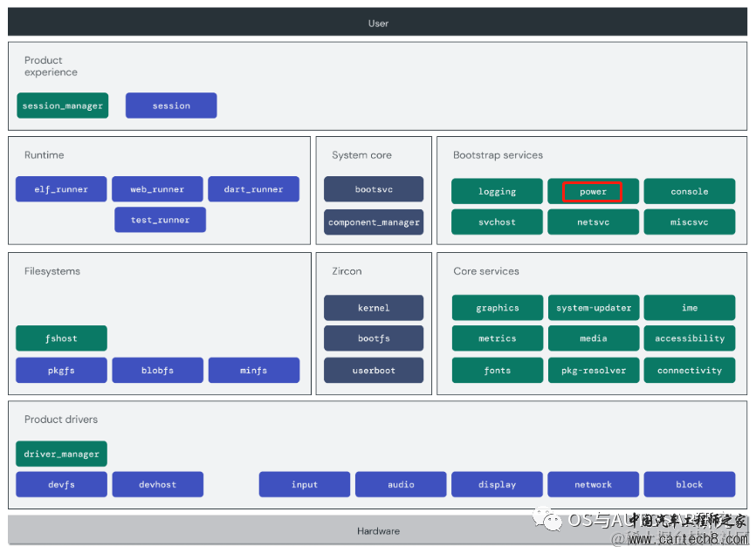Select the power service block

pos(593,191)
